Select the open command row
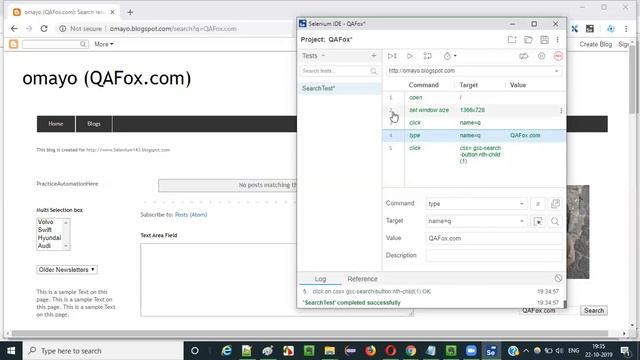This screenshot has height=360, width=640. coord(474,98)
